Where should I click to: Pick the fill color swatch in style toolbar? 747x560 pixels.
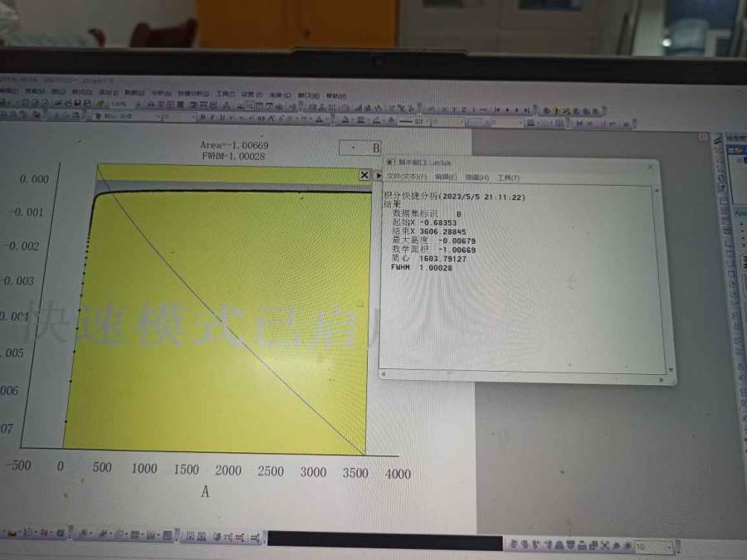click(346, 120)
